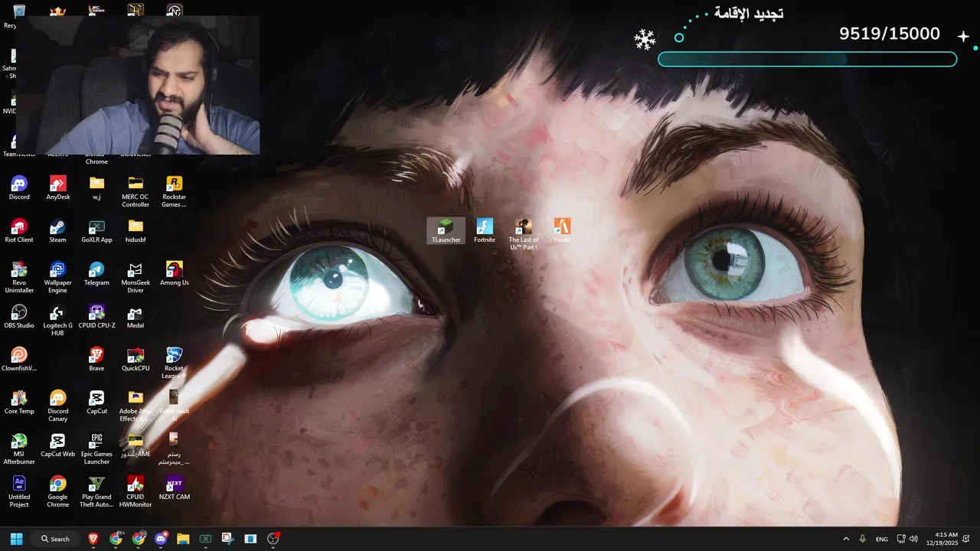Open the GoXLR App shortcut

coord(96,231)
